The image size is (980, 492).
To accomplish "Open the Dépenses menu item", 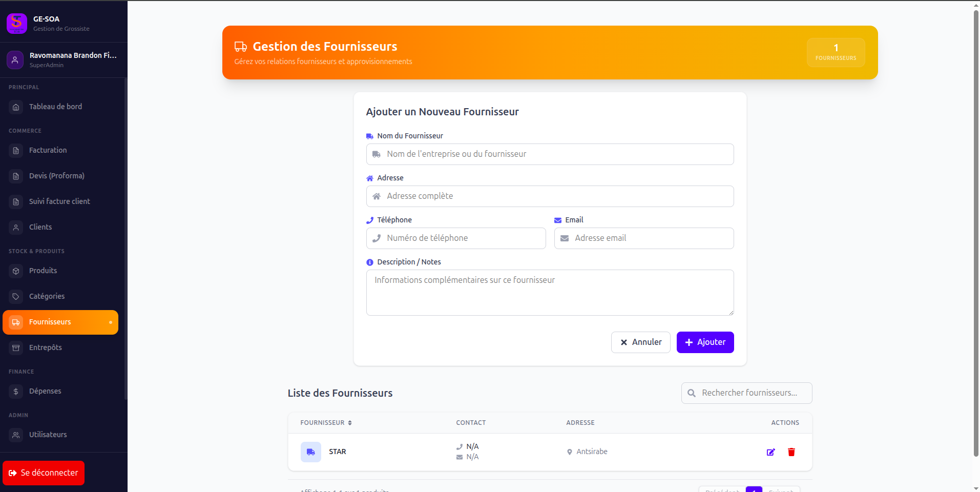I will [x=60, y=392].
